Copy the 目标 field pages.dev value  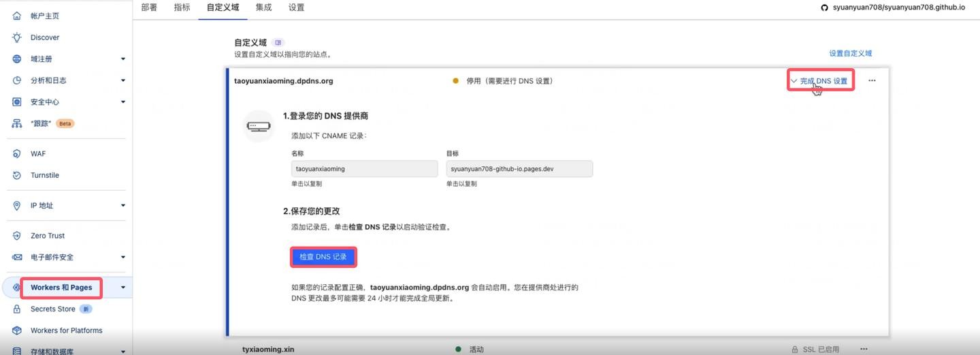pyautogui.click(x=519, y=169)
